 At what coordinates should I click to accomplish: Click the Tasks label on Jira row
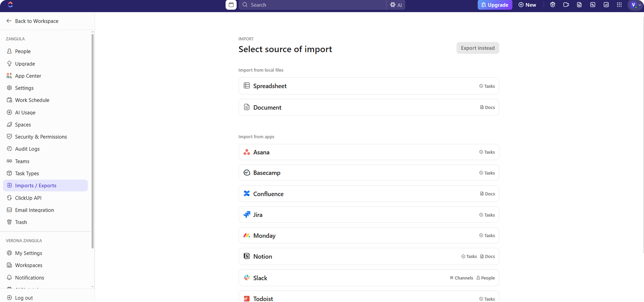487,215
